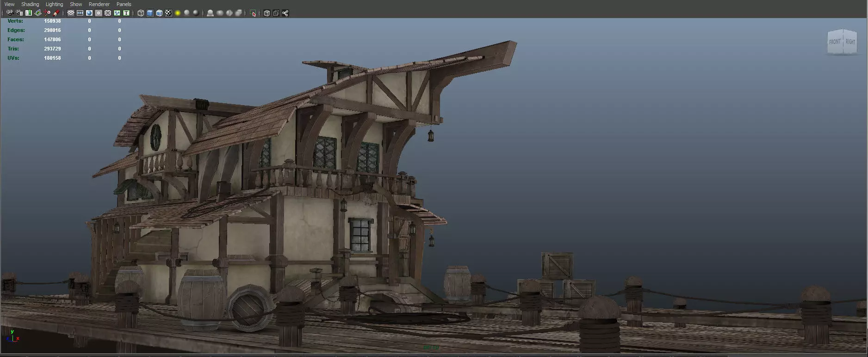868x357 pixels.
Task: Open the View menu
Action: tap(9, 4)
